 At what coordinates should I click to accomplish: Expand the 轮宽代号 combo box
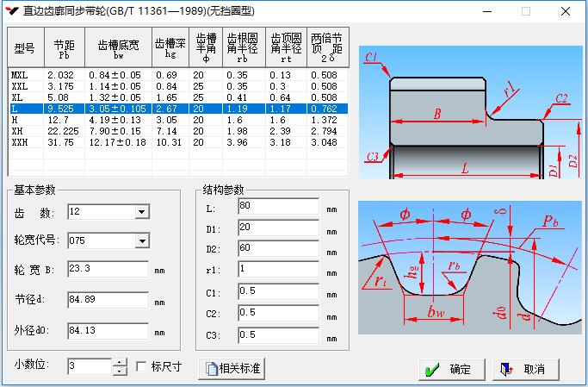(x=142, y=241)
